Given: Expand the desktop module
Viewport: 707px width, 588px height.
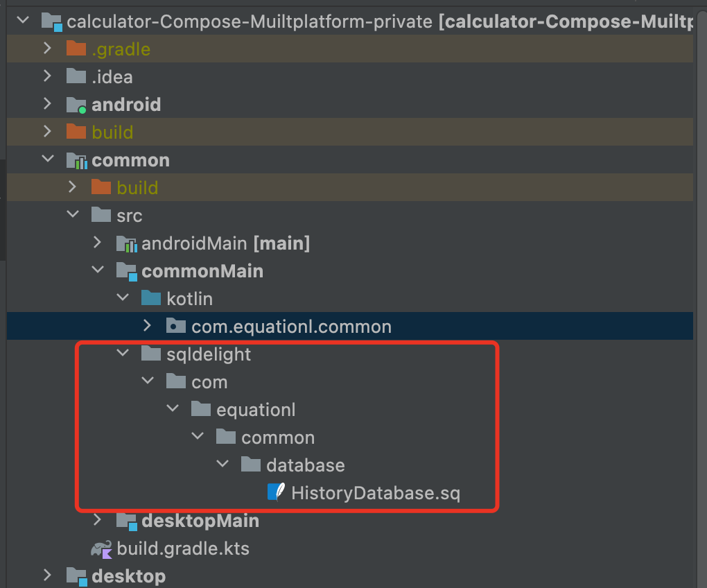Looking at the screenshot, I should click(47, 575).
